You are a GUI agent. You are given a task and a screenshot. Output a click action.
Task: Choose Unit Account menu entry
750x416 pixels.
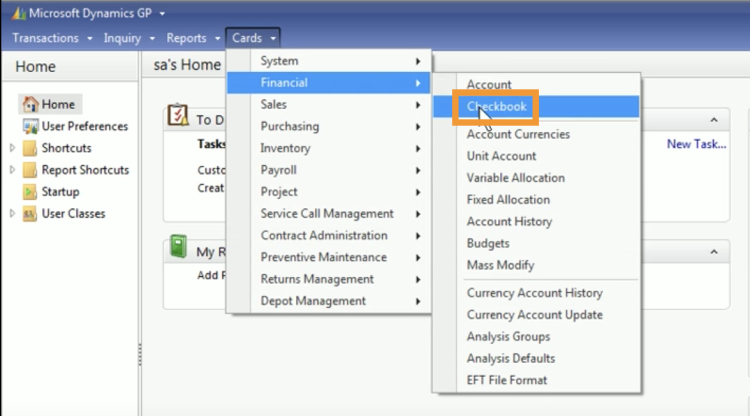point(536,156)
